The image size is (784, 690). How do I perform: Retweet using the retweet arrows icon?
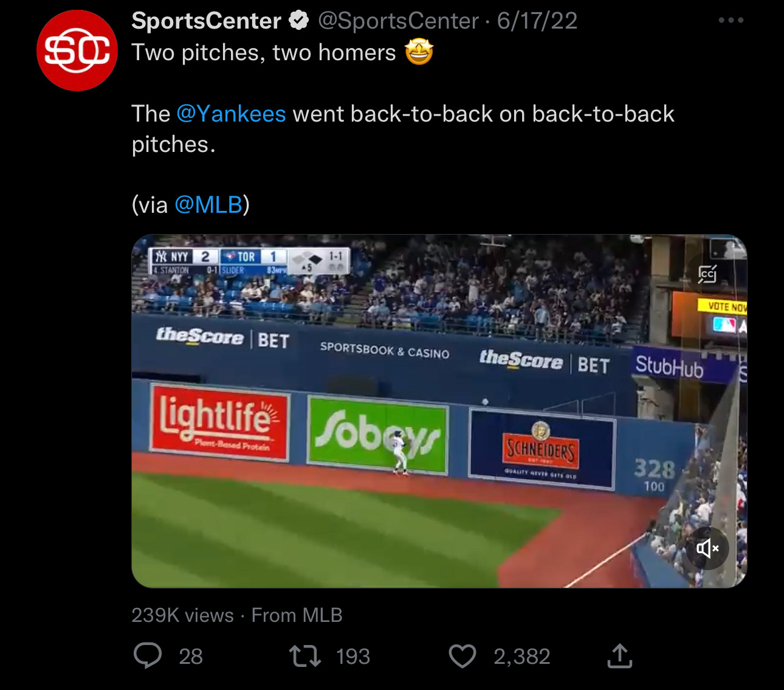coord(304,657)
